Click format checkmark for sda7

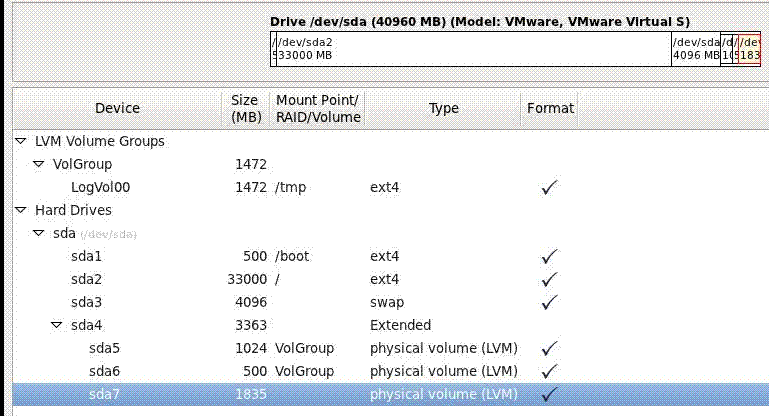pos(549,394)
